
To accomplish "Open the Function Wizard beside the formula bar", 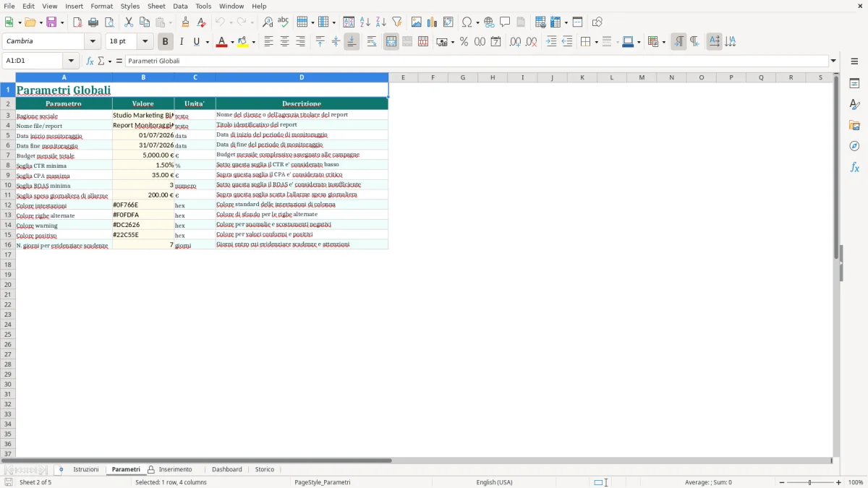I will (x=90, y=61).
